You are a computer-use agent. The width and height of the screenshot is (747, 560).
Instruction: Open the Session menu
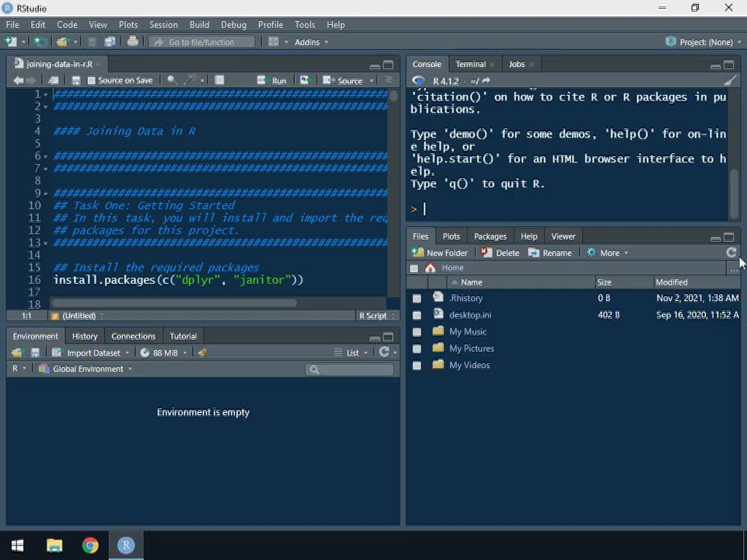coord(163,24)
